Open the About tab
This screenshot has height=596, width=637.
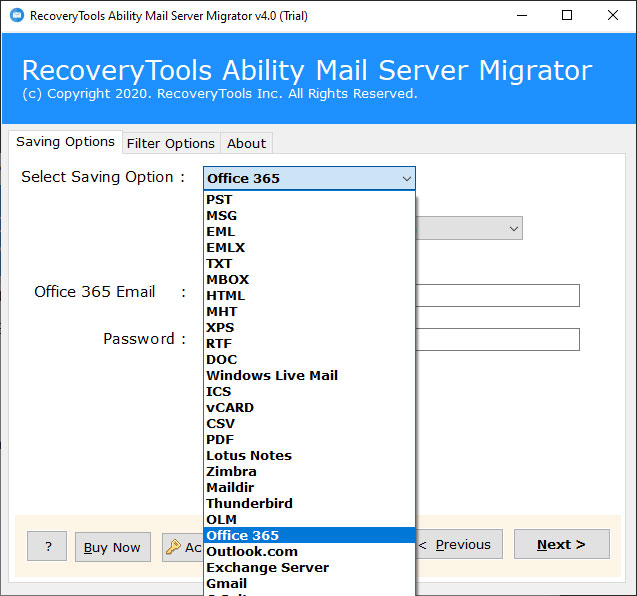(x=247, y=143)
